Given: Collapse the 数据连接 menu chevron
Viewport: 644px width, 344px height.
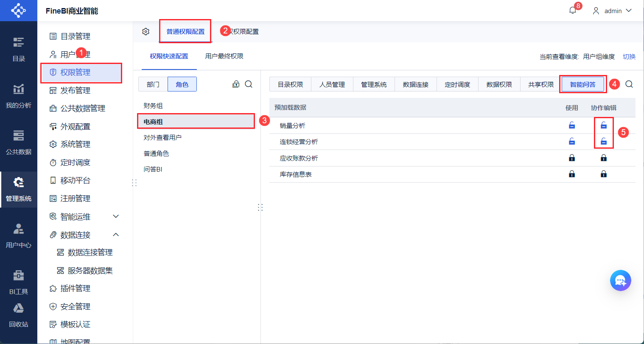Looking at the screenshot, I should [x=116, y=235].
